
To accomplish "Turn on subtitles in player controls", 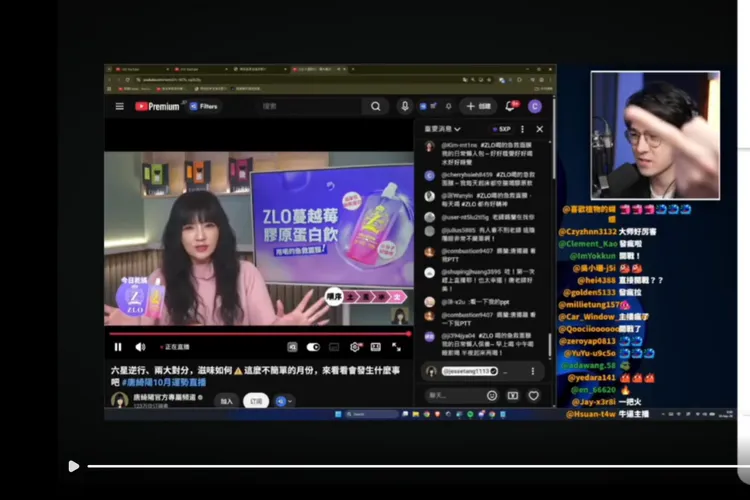I will click(x=334, y=347).
